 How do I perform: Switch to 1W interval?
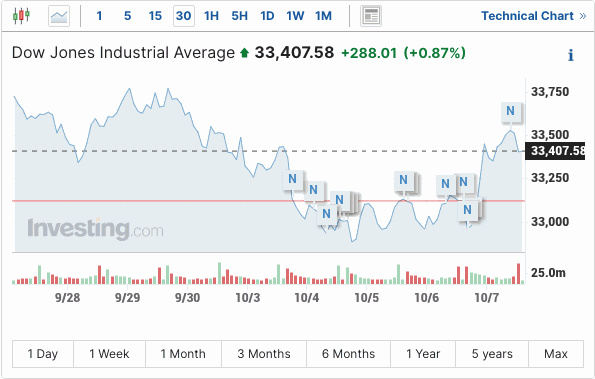click(x=295, y=16)
